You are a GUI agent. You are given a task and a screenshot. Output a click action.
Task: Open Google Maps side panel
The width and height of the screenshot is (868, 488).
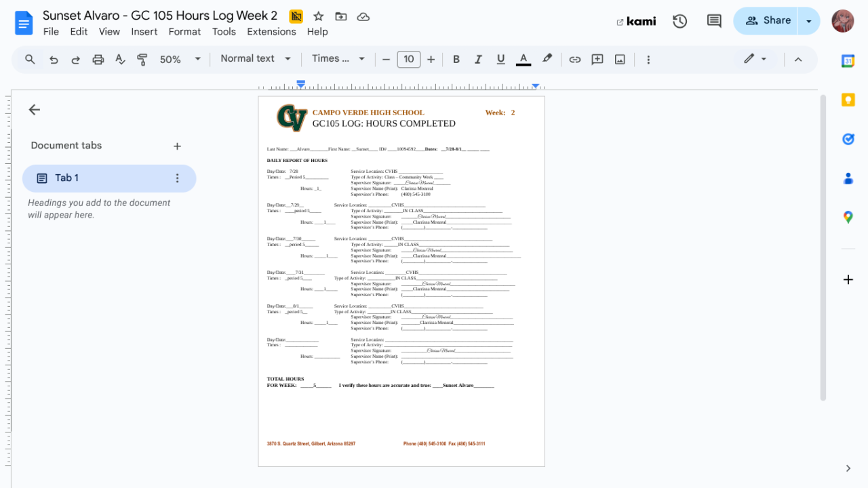click(x=848, y=217)
